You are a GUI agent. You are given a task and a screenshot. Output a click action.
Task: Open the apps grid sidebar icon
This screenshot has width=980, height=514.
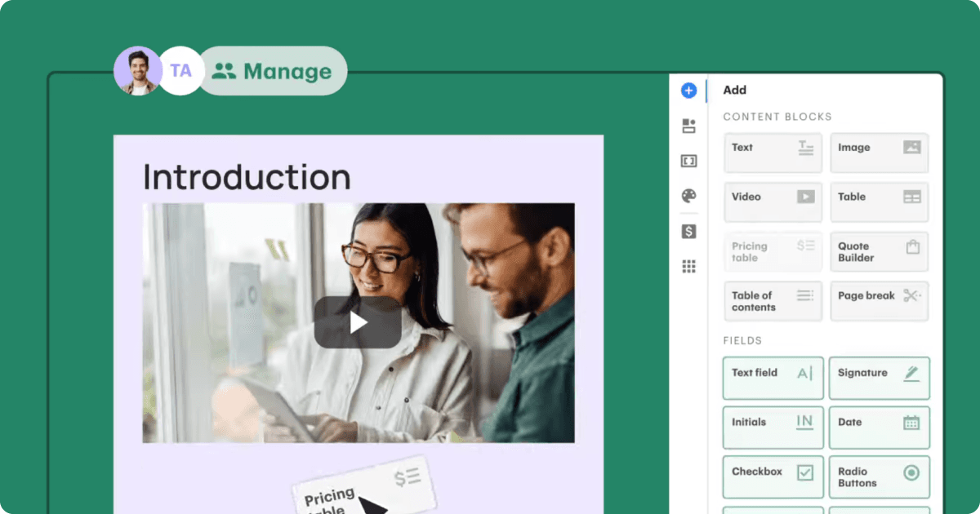tap(688, 266)
